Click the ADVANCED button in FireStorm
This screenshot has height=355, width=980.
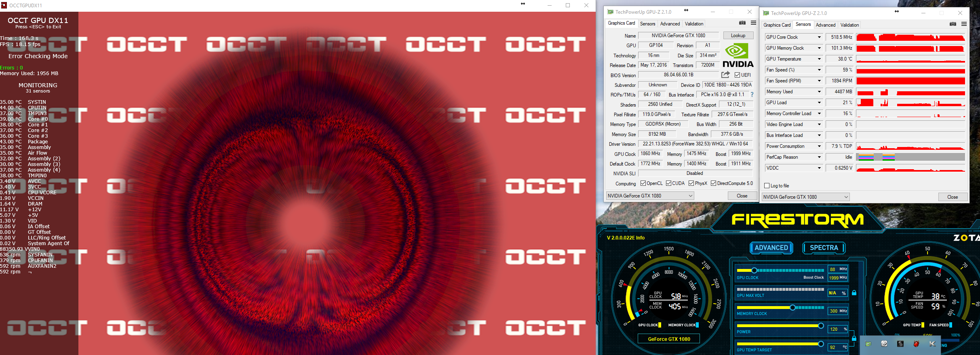[771, 248]
